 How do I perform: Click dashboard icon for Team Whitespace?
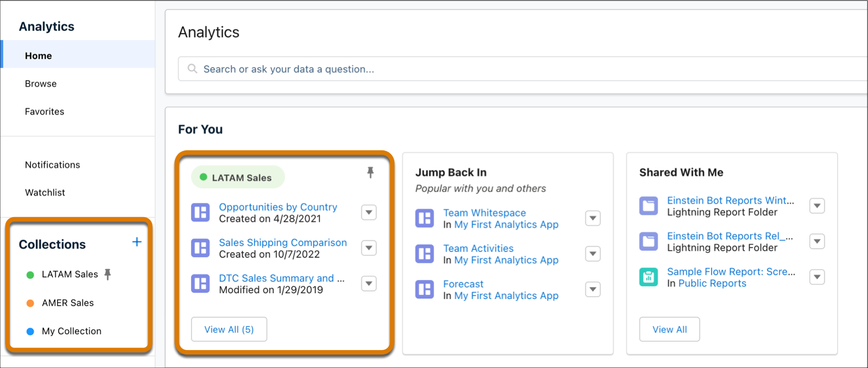click(x=425, y=218)
